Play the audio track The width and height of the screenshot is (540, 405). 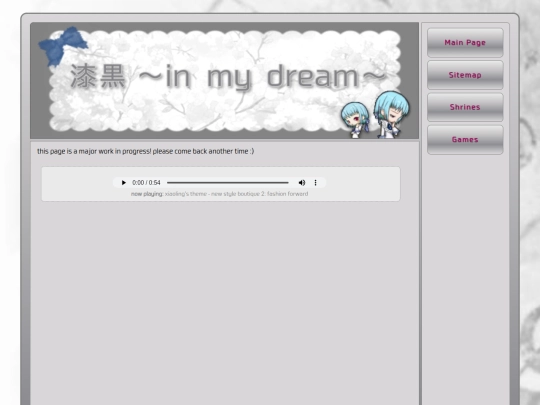click(x=124, y=183)
